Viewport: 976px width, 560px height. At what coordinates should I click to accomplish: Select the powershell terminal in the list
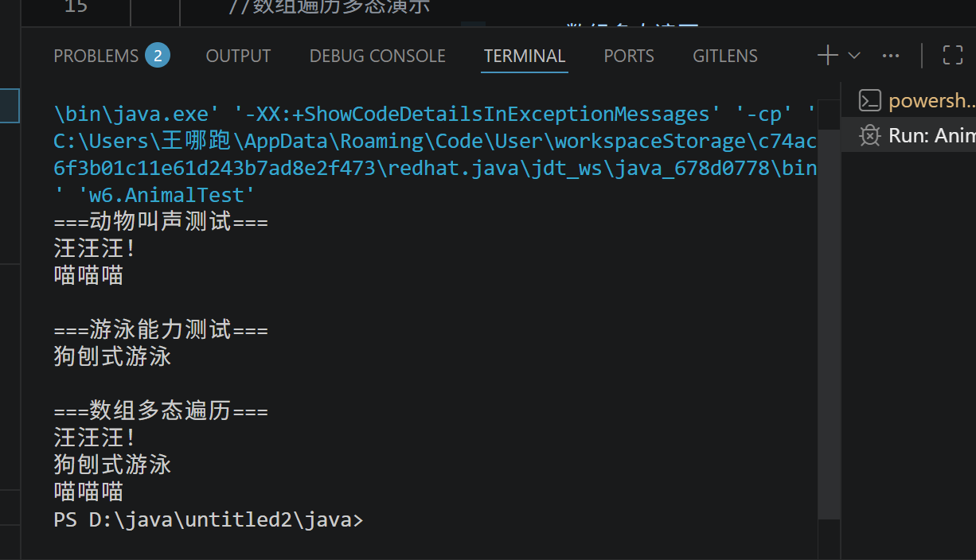coord(931,101)
